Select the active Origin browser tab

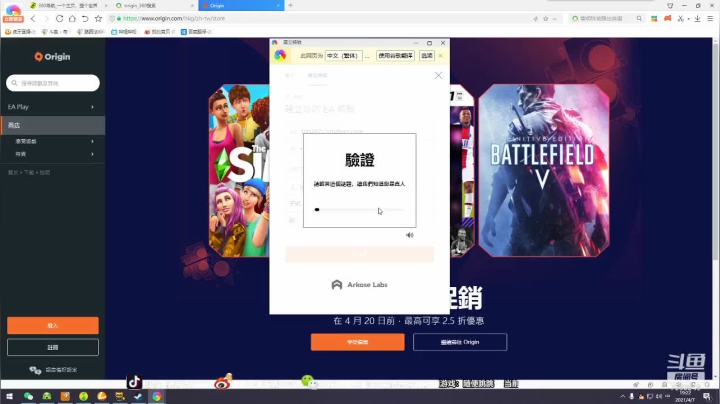[241, 6]
